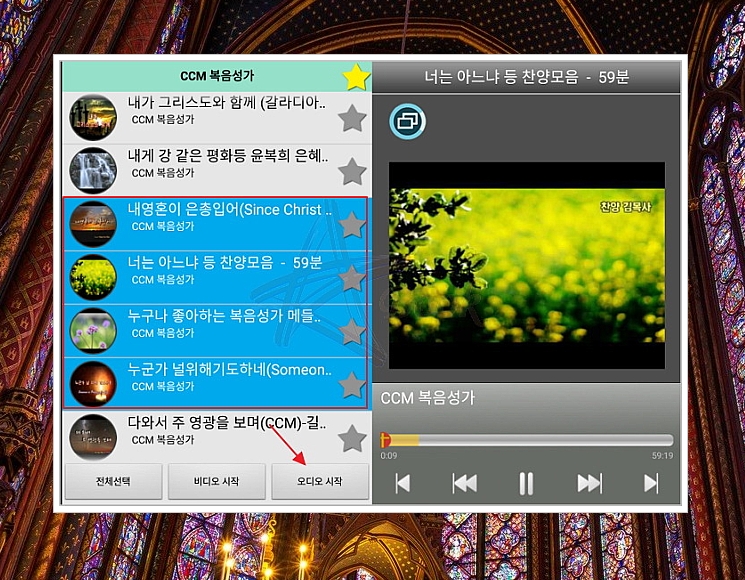Viewport: 745px width, 580px height.
Task: Open thumbnail of 다와서 주 영광을 보며
Action: [93, 437]
